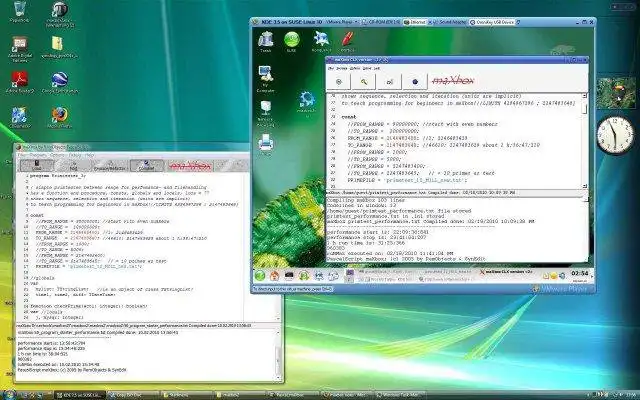Open the Konsole terminal icon in KDE panel
640x400 pixels.
pos(289,276)
